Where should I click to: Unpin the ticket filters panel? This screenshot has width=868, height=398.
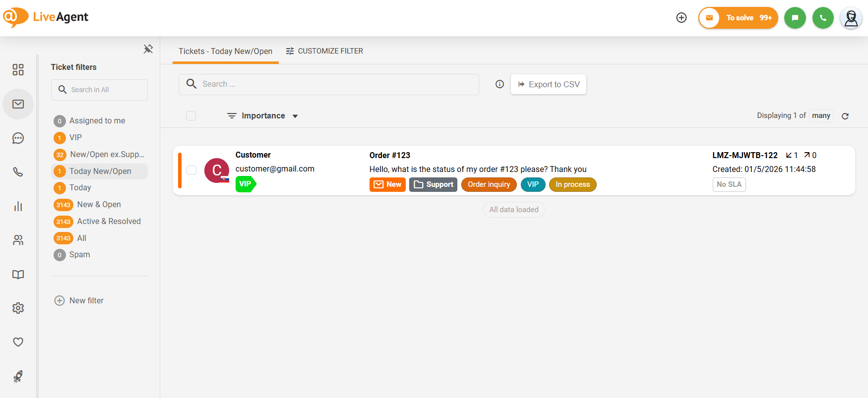(x=148, y=49)
